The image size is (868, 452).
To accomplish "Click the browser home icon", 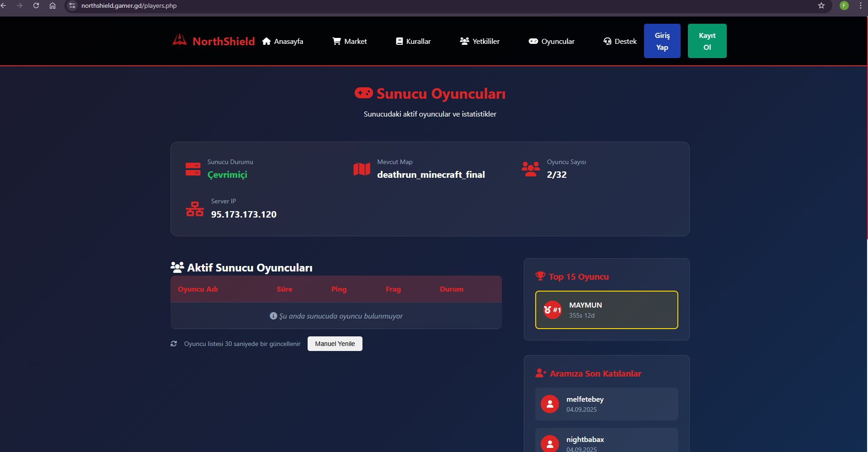I will pos(53,5).
